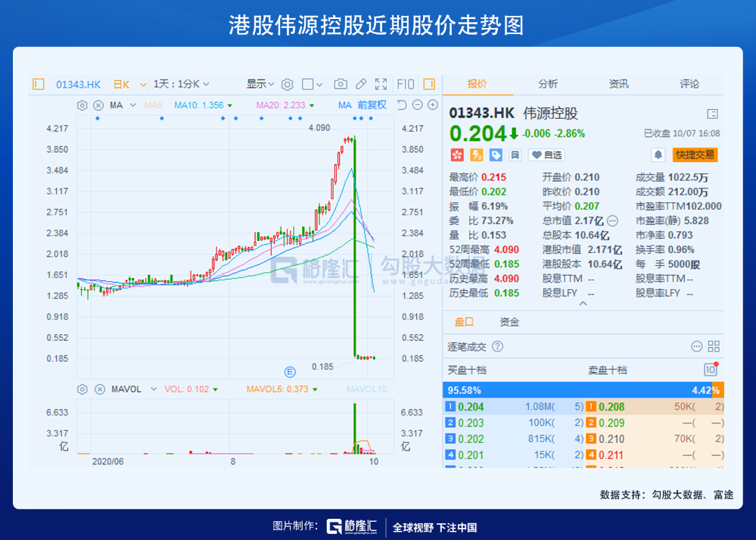This screenshot has width=756, height=540.
Task: Open the 逐笔成交 help question icon
Action: (x=498, y=346)
